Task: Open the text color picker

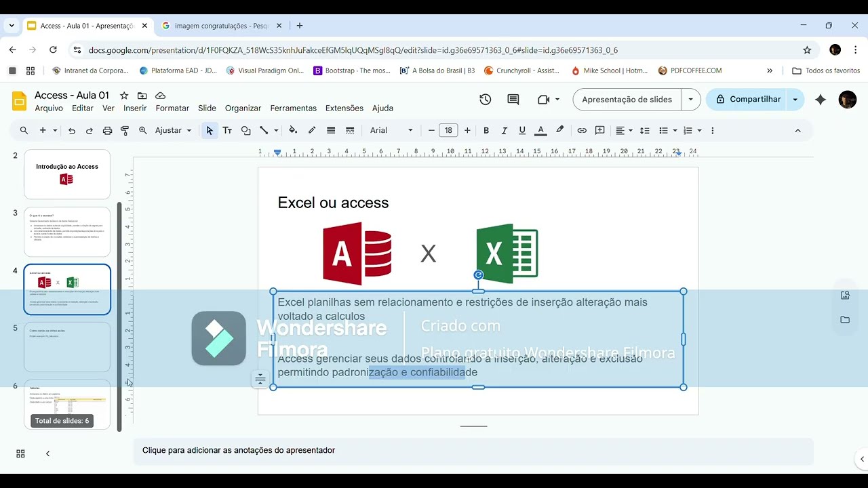Action: 540,130
